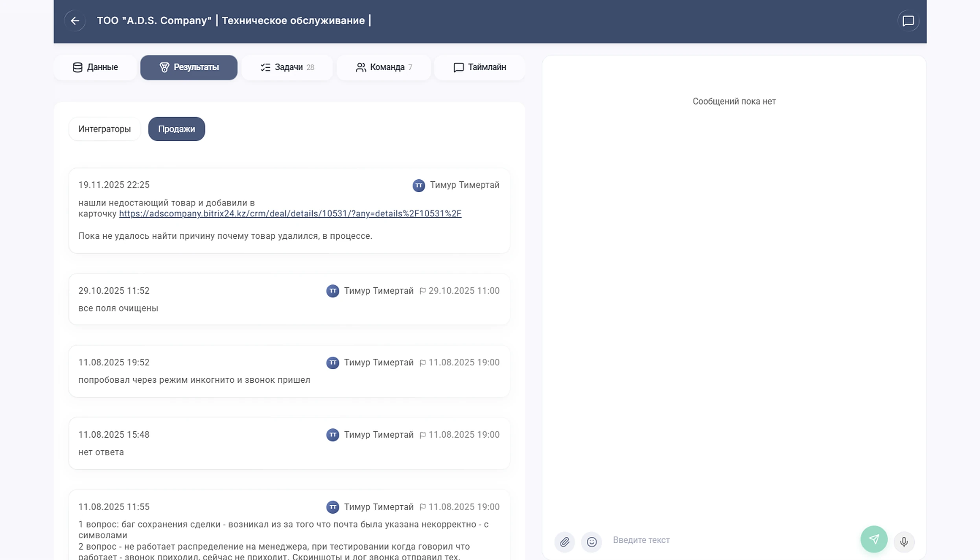Viewport: 980px width, 560px height.
Task: Switch to the Данные tab
Action: coord(95,67)
